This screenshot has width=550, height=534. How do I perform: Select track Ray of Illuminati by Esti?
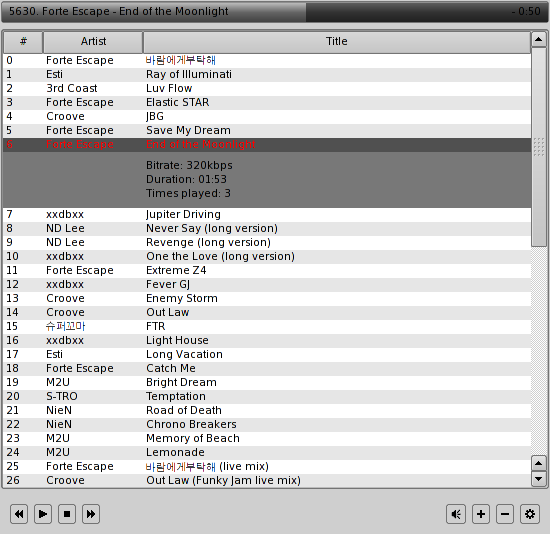click(267, 74)
